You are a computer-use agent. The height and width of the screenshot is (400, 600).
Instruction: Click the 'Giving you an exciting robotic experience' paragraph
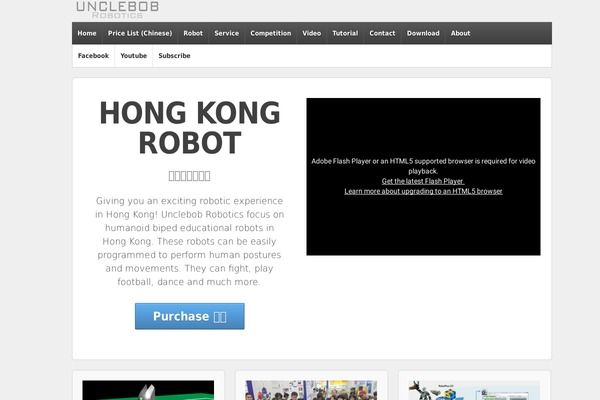pos(189,241)
